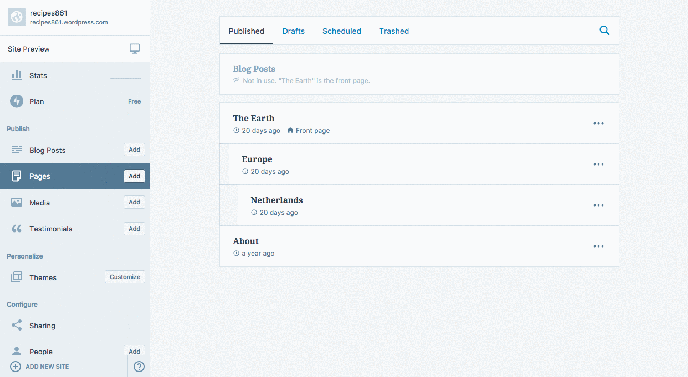Click the Add New Site plus icon
The image size is (688, 377).
[x=15, y=366]
